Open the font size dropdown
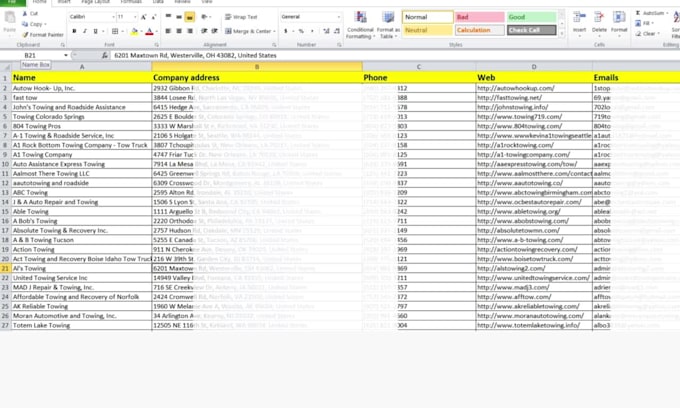Viewport: 680px width, 408px height. point(135,17)
